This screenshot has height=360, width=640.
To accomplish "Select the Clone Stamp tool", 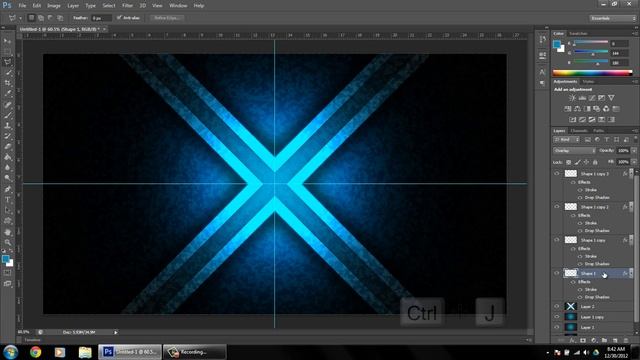I will [x=7, y=126].
